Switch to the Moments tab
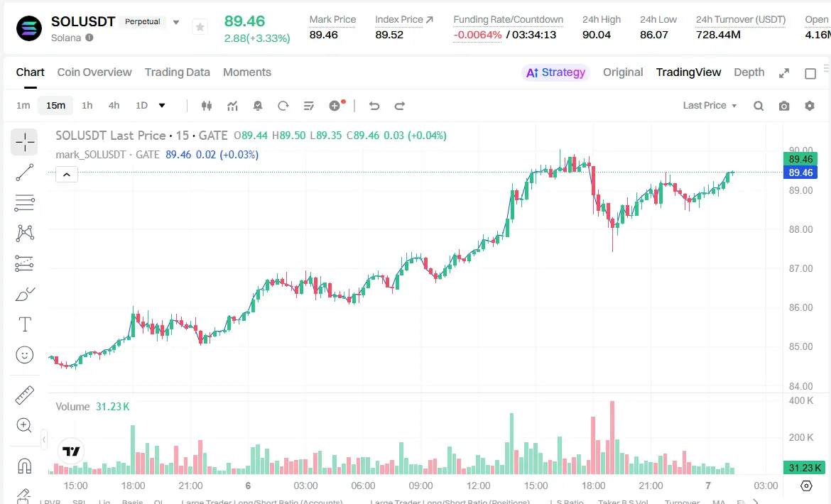Image resolution: width=831 pixels, height=504 pixels. point(247,72)
